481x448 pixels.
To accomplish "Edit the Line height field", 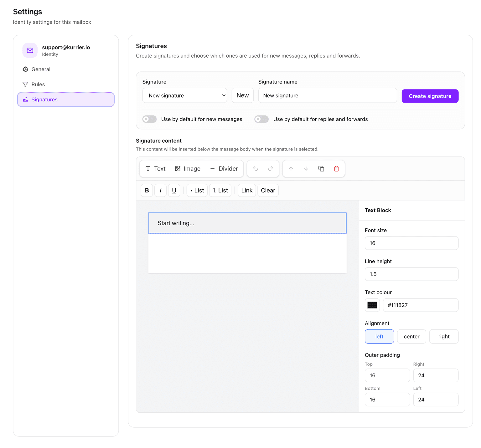I will (x=411, y=274).
